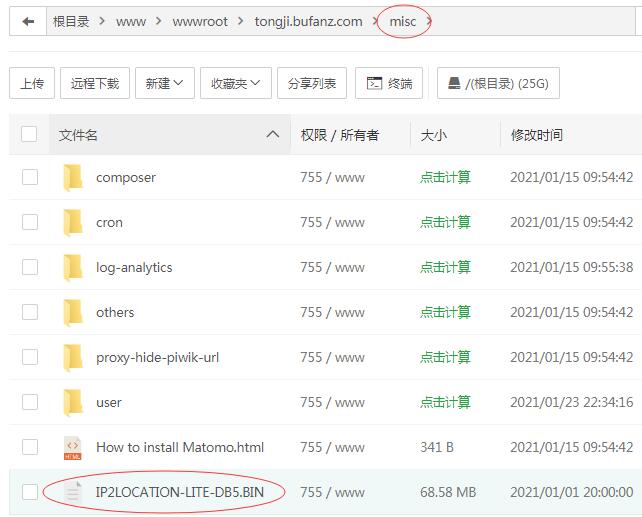642x517 pixels.
Task: Go to tongji.bufanz.com in breadcrumb
Action: coord(308,21)
